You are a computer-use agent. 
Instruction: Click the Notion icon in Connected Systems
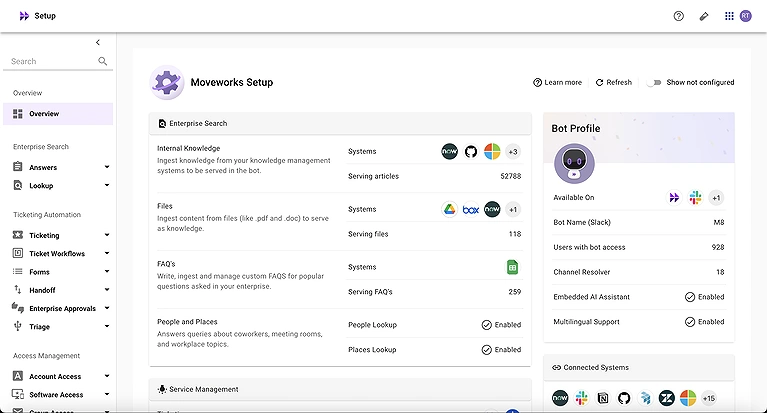[x=603, y=398]
